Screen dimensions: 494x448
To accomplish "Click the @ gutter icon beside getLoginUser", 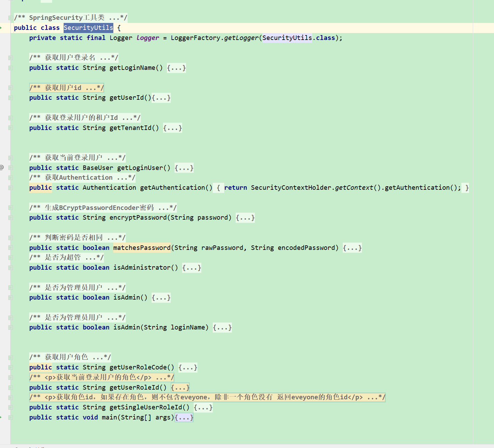I will (x=2, y=168).
